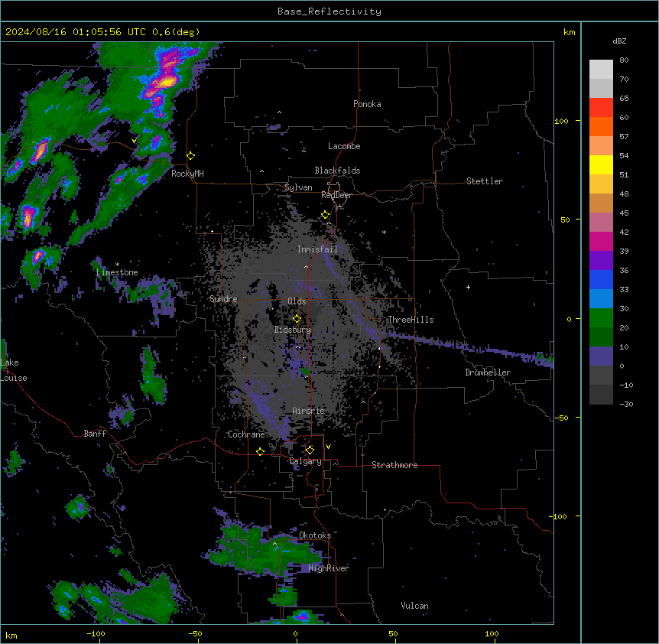Click the yellow diamond marker beside RockyMH

tap(191, 156)
